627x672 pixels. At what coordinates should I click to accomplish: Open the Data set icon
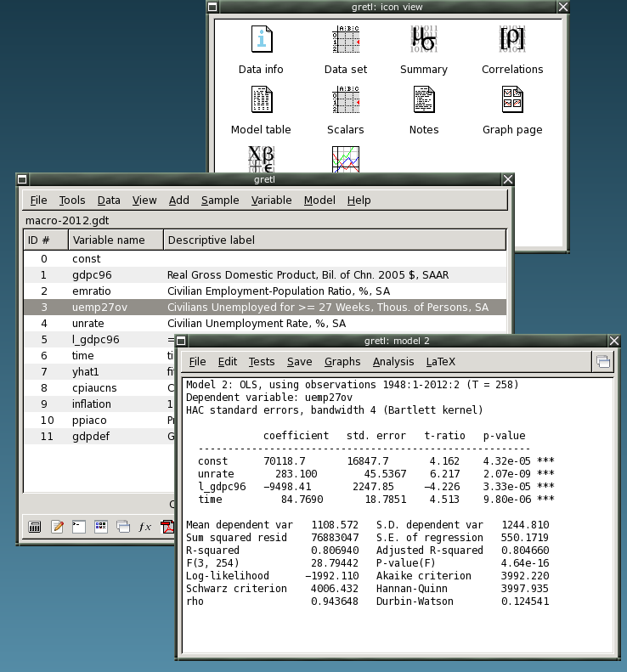(x=346, y=40)
